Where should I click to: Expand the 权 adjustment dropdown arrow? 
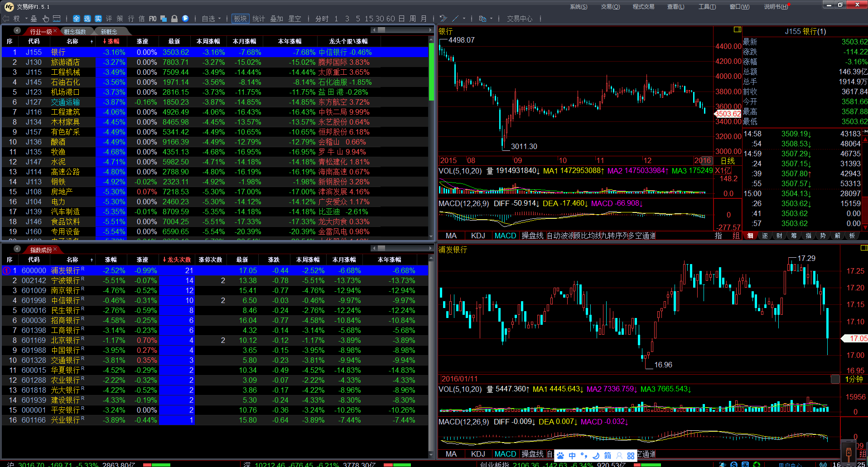coord(26,19)
